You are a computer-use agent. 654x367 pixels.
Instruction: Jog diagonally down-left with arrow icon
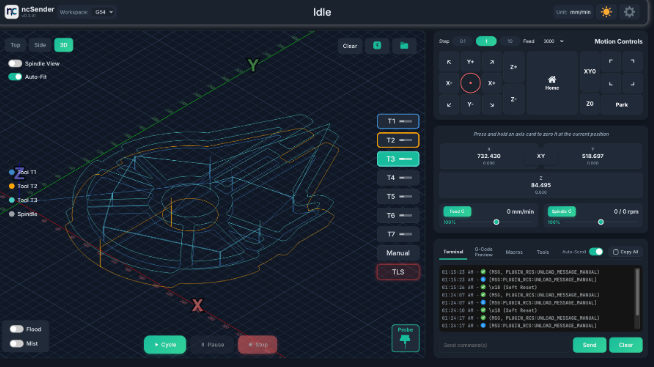pyautogui.click(x=449, y=105)
